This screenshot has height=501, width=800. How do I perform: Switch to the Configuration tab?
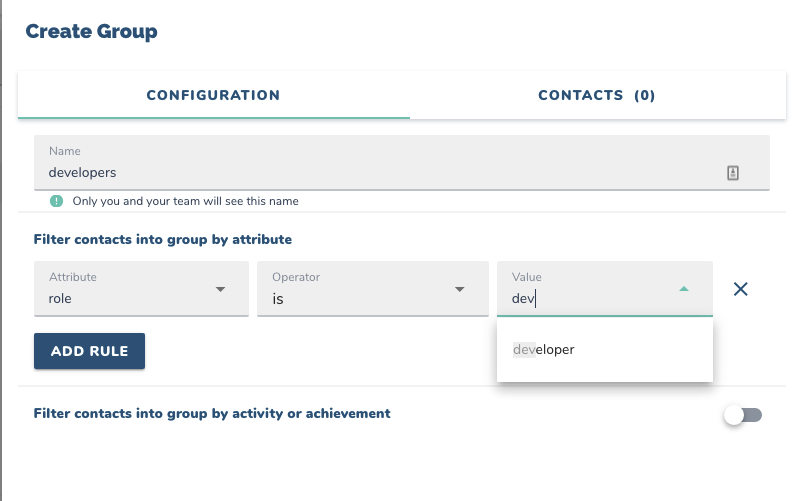[x=213, y=96]
